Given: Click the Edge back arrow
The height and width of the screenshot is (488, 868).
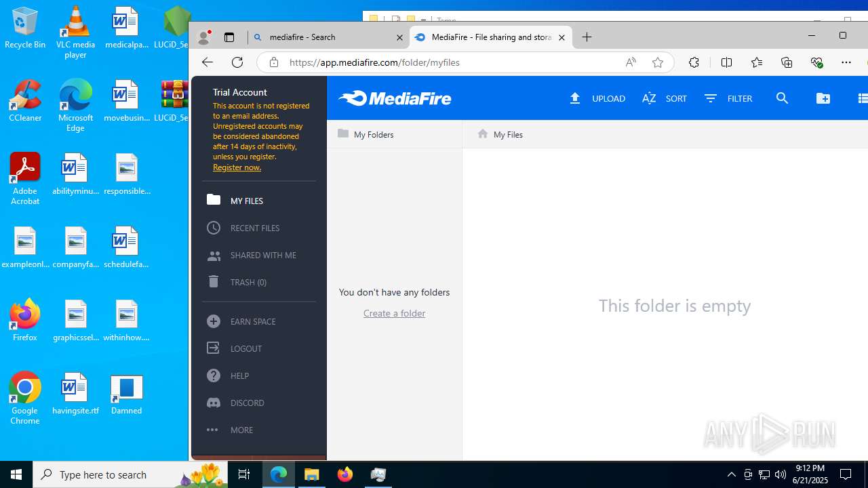Looking at the screenshot, I should pyautogui.click(x=207, y=62).
